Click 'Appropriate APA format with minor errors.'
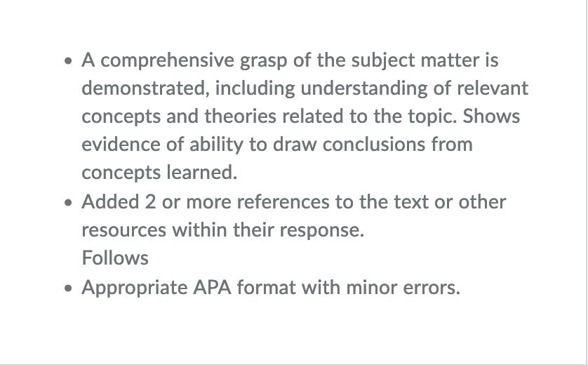 271,288
